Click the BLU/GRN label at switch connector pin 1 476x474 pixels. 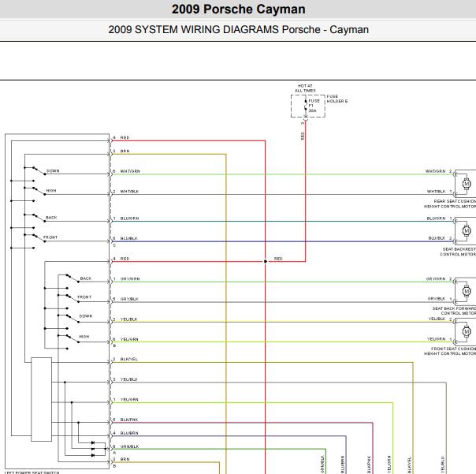[129, 218]
